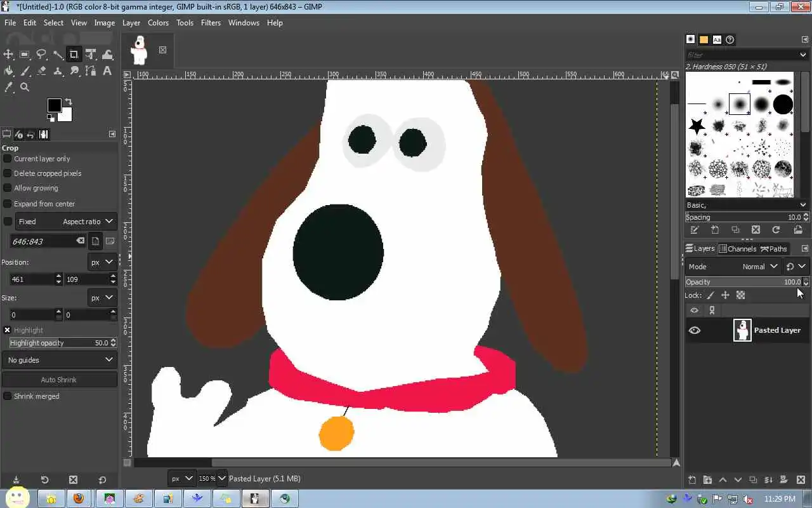Screen dimensions: 812x508
Task: Enable Allow growing checkbox
Action: coord(8,188)
